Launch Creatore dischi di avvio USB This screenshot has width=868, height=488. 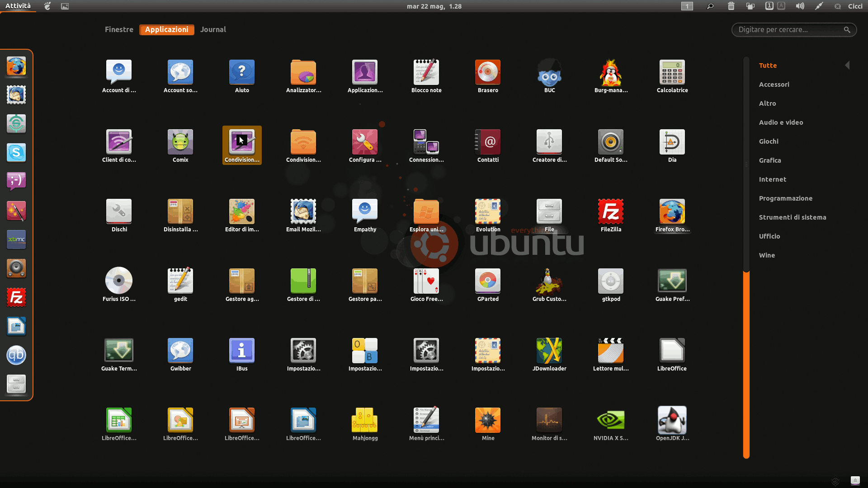click(549, 145)
